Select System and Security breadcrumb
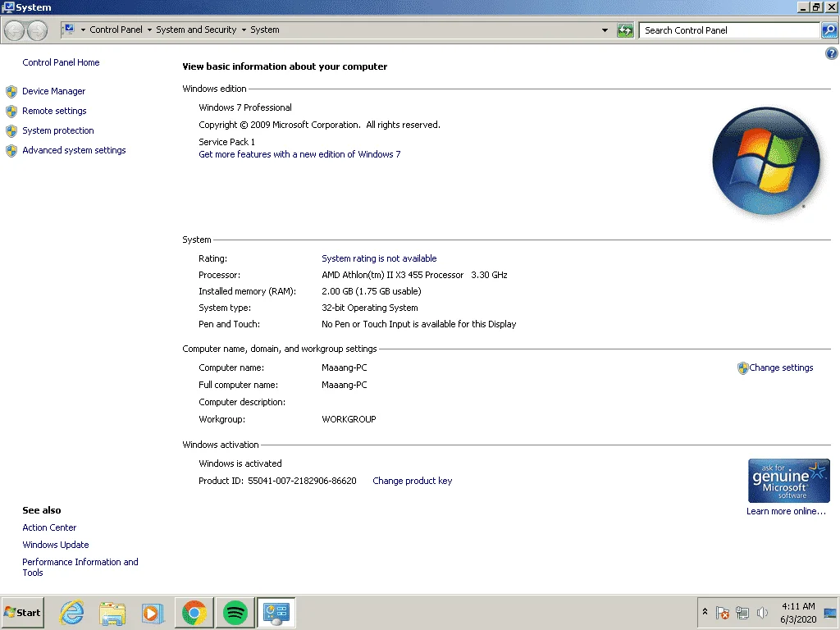The image size is (840, 630). pos(196,30)
